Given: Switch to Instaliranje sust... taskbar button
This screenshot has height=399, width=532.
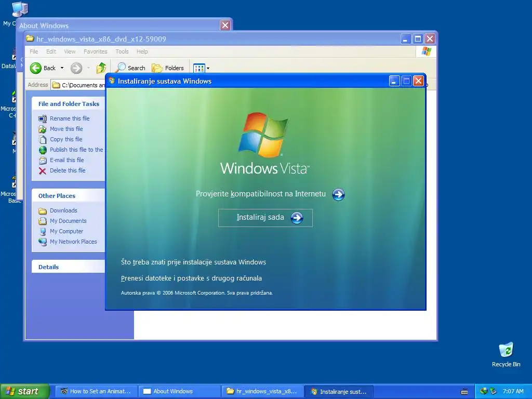Looking at the screenshot, I should pyautogui.click(x=339, y=392).
